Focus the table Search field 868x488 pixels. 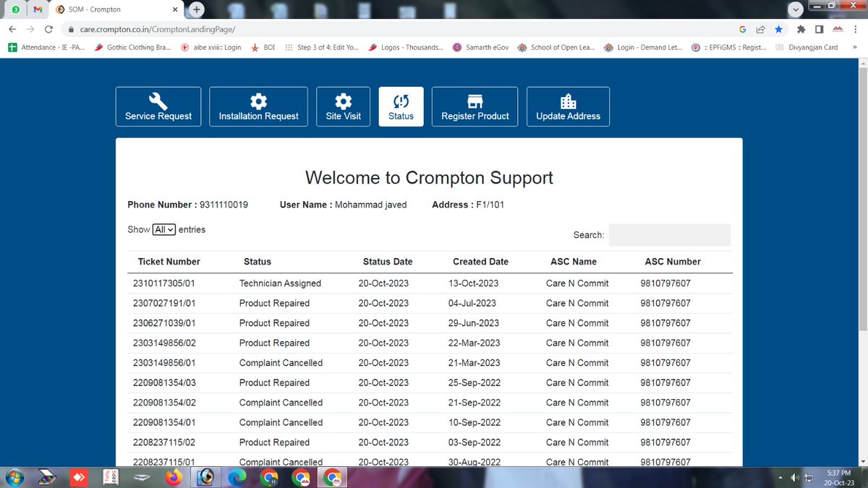tap(670, 235)
